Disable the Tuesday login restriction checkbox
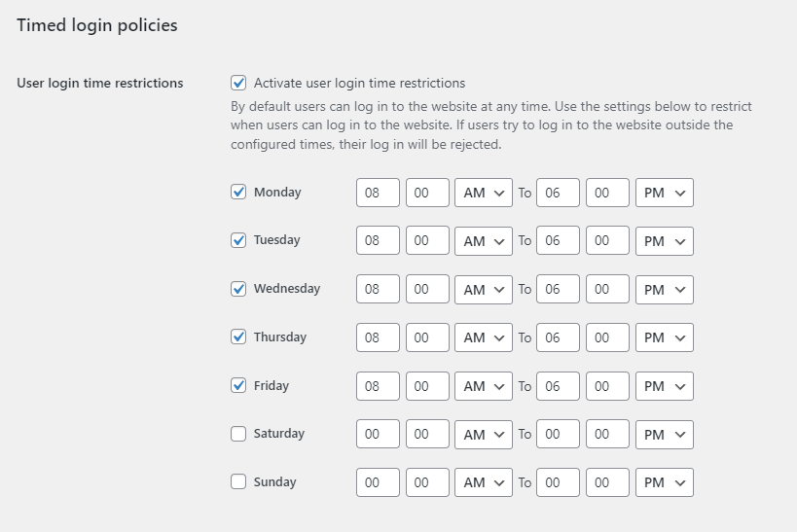Viewport: 797px width, 532px height. [238, 240]
